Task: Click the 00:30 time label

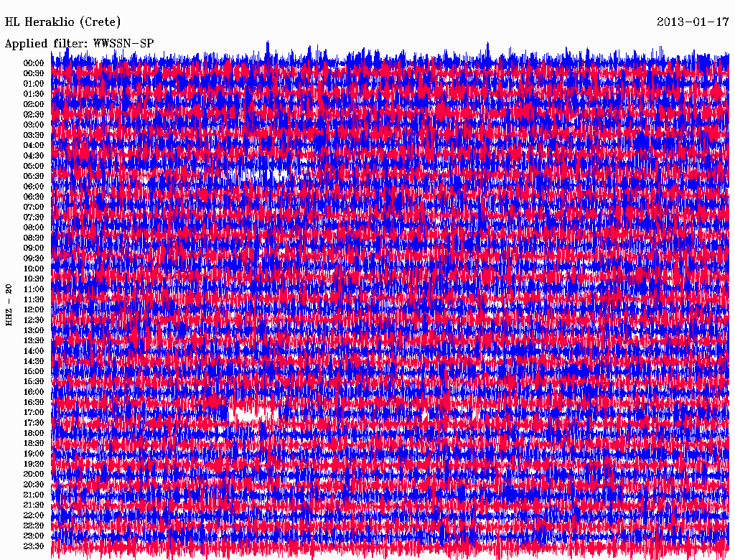Action: tap(34, 73)
